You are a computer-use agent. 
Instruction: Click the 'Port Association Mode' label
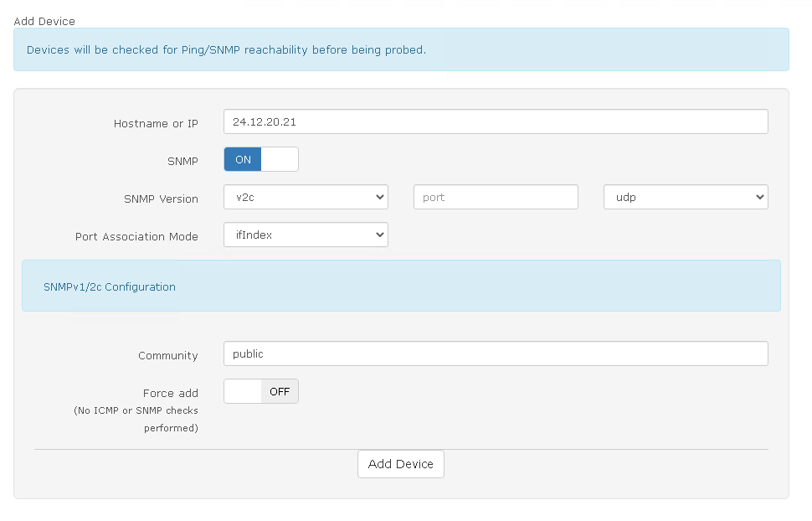click(136, 237)
